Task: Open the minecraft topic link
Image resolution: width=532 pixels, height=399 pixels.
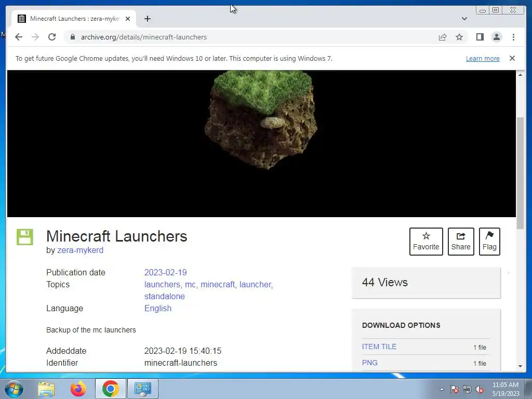Action: coord(218,284)
